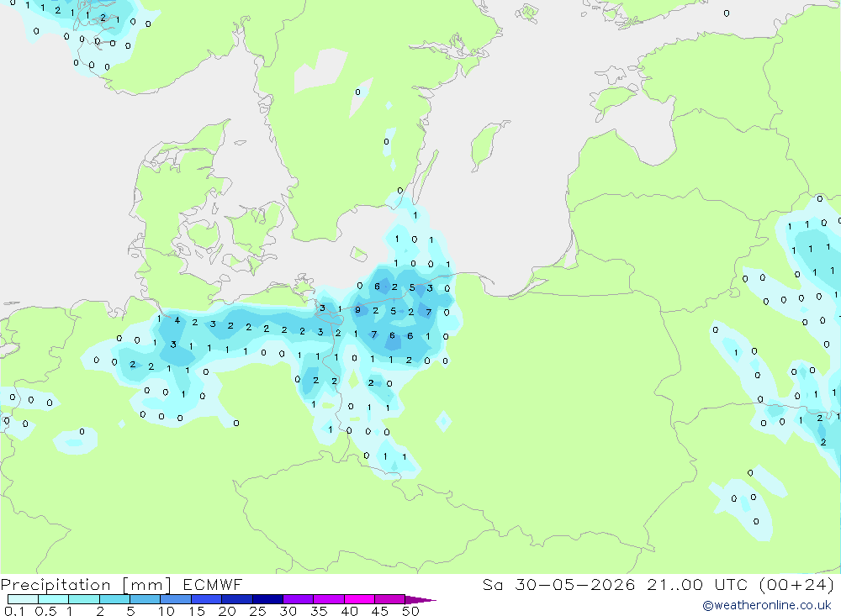Click the '4' precipitation value on the map

pyautogui.click(x=177, y=320)
